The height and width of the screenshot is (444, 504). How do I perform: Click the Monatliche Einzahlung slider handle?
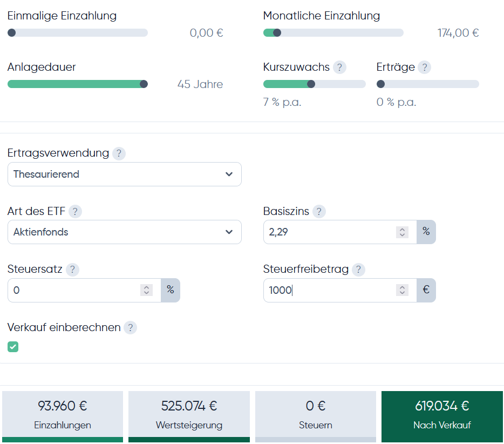[277, 33]
